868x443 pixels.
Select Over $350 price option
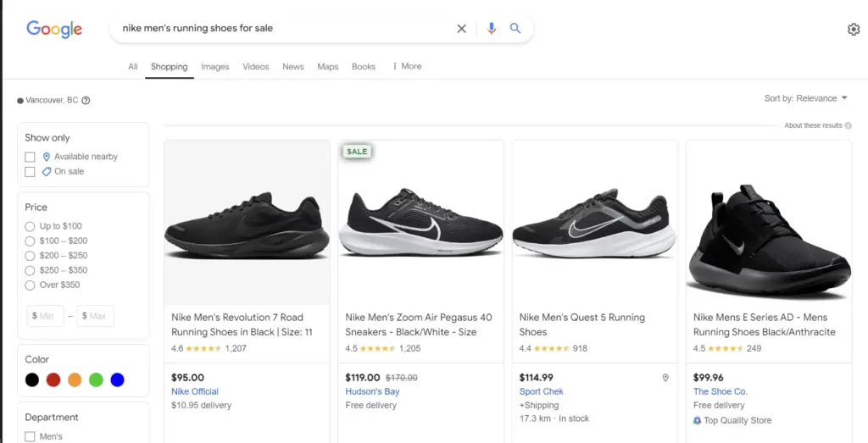pos(30,285)
